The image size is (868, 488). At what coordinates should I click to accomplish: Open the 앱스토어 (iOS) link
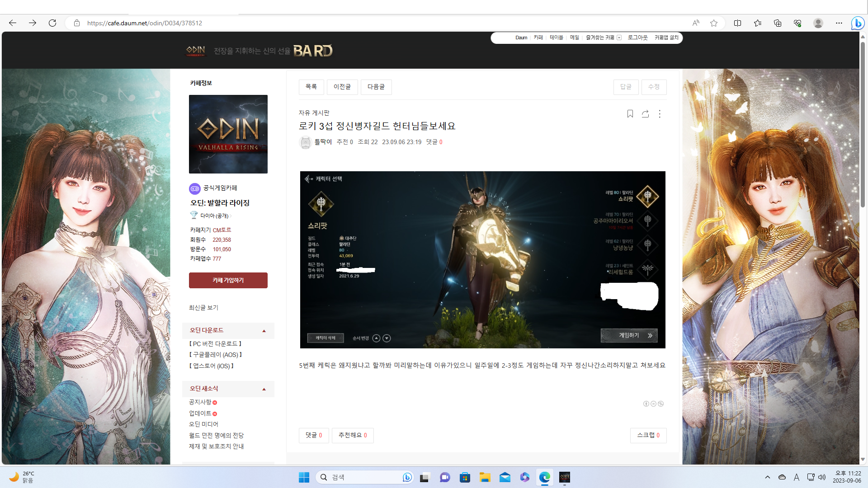(x=212, y=366)
